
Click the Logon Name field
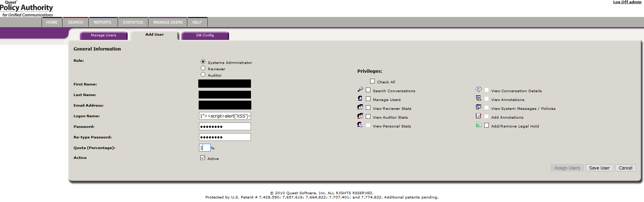tap(225, 116)
